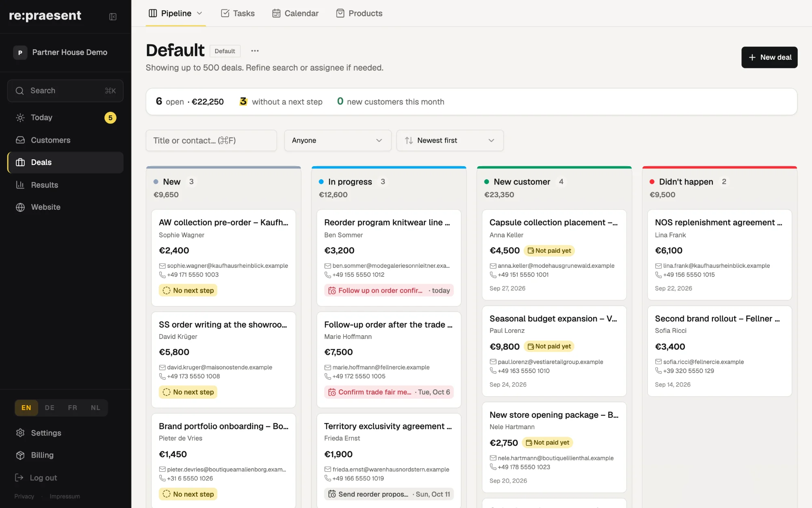The image size is (812, 508).
Task: Click the calendar icon on Follow up on order task
Action: click(332, 291)
